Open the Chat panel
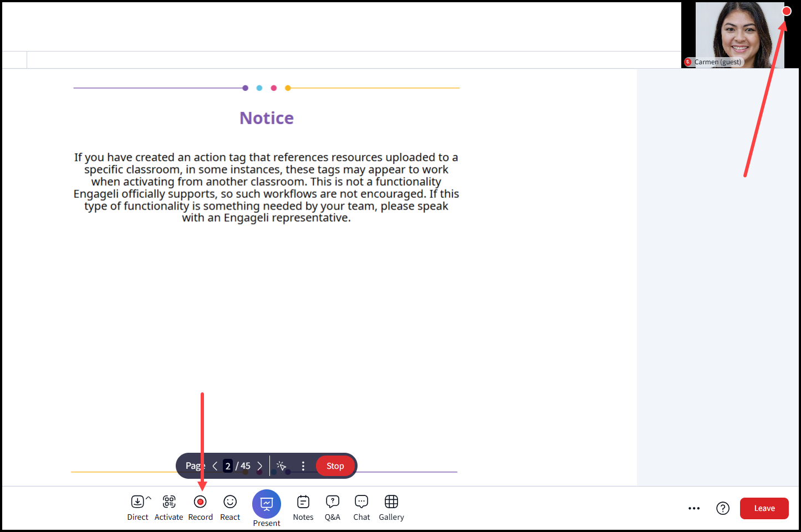Viewport: 801px width, 532px height. point(361,502)
